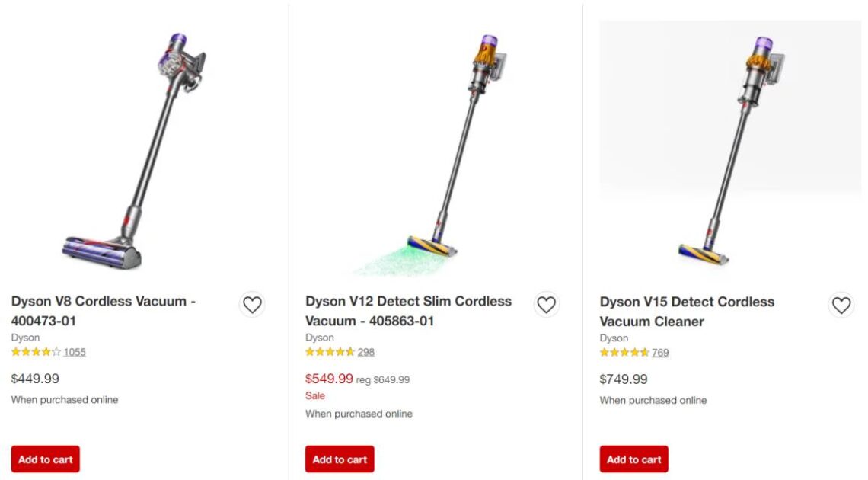Click the first star for the Dyson V12
This screenshot has height=480, width=868.
tap(308, 353)
